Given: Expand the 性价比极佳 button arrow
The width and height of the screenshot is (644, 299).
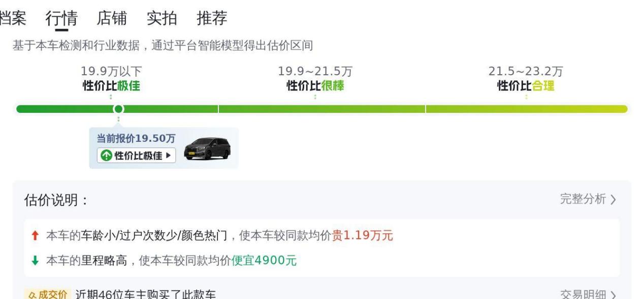Looking at the screenshot, I should pyautogui.click(x=168, y=156).
